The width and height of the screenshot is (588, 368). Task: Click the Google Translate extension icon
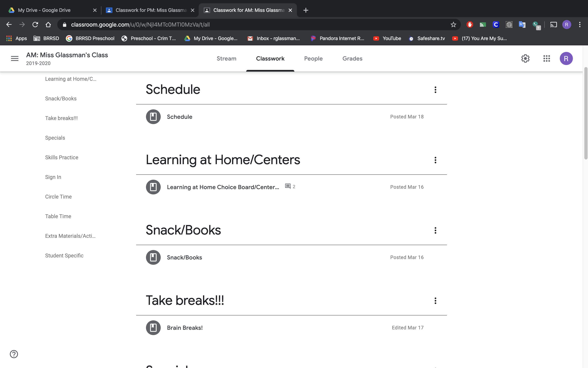(522, 25)
